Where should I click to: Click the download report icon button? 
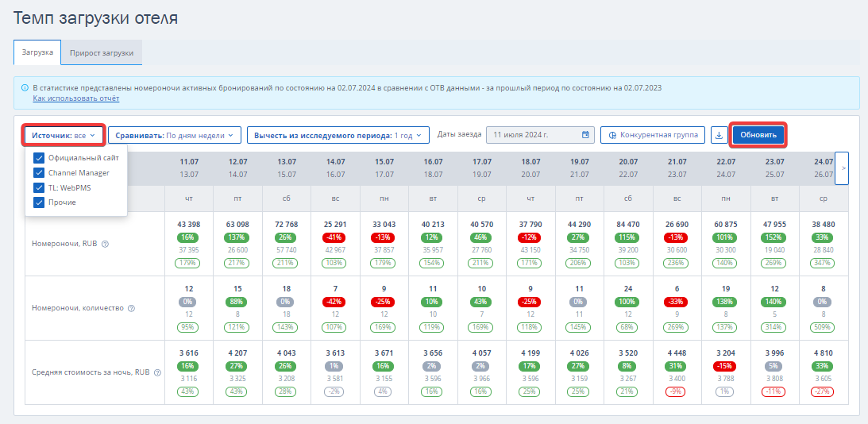(x=719, y=135)
